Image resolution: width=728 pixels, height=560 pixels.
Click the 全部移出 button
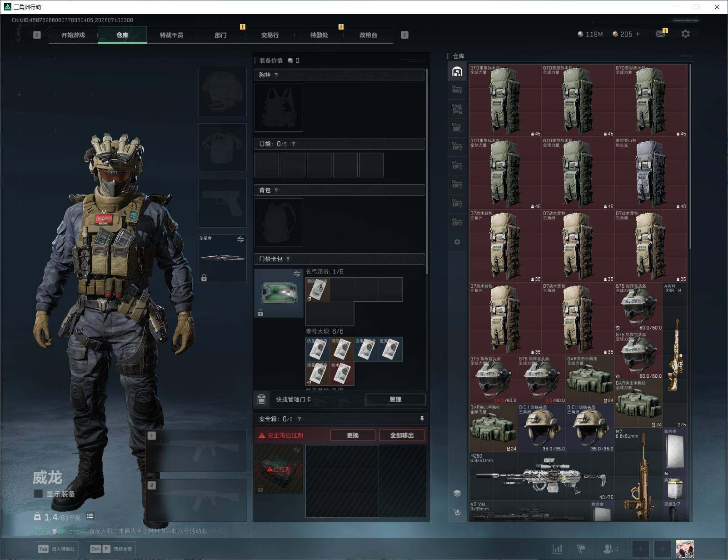(402, 435)
